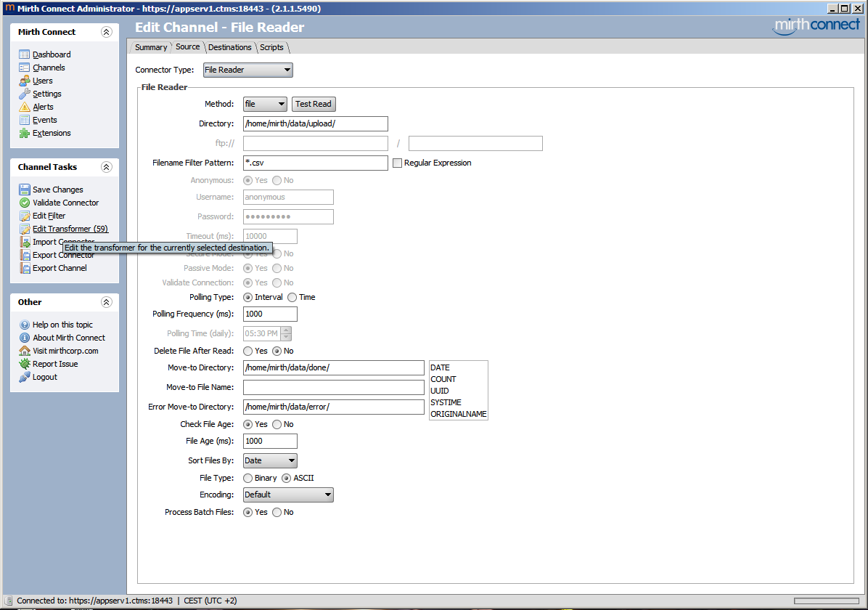Click the Save Changes disk icon

tap(25, 190)
